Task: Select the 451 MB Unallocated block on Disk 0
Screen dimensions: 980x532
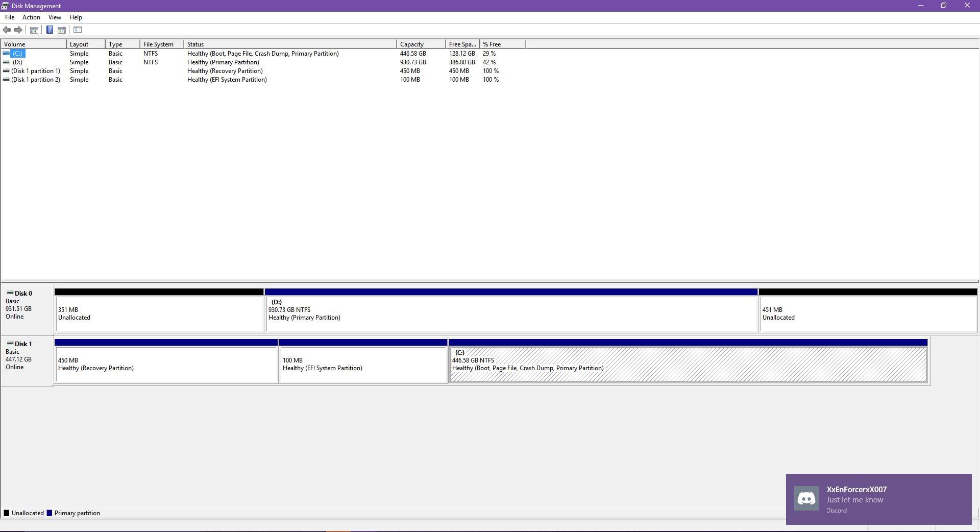Action: pos(868,310)
